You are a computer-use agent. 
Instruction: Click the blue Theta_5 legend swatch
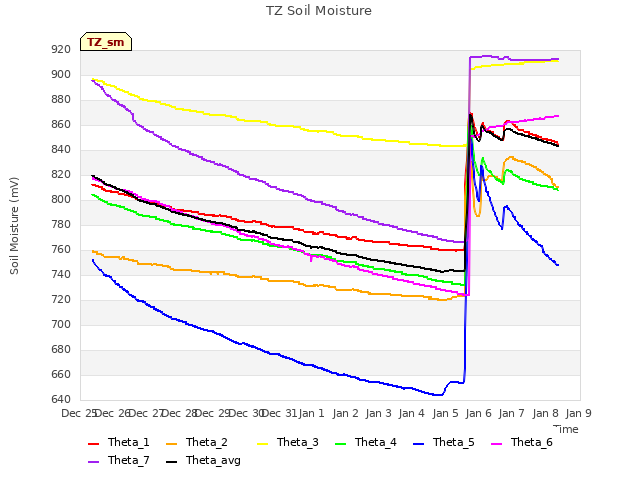tap(419, 444)
